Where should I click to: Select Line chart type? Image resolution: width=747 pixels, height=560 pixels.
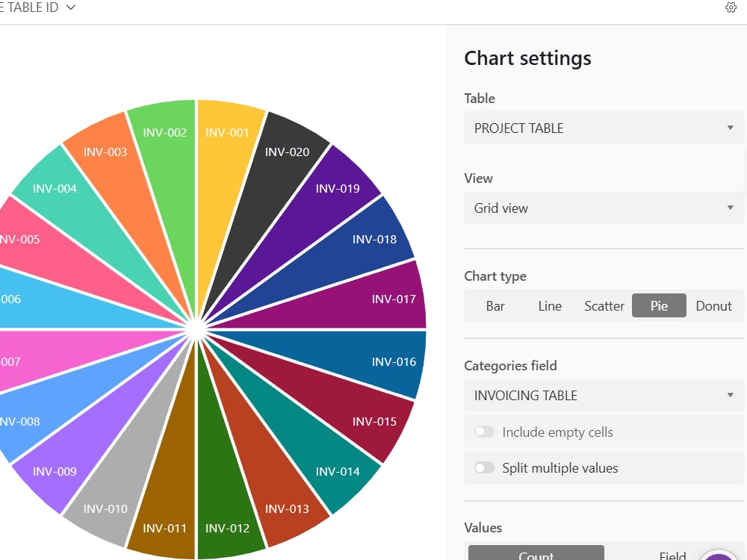click(x=550, y=305)
